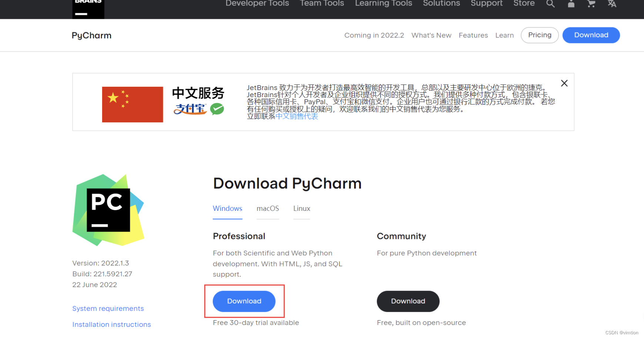
Task: Open the Developer Tools menu
Action: coord(257,3)
